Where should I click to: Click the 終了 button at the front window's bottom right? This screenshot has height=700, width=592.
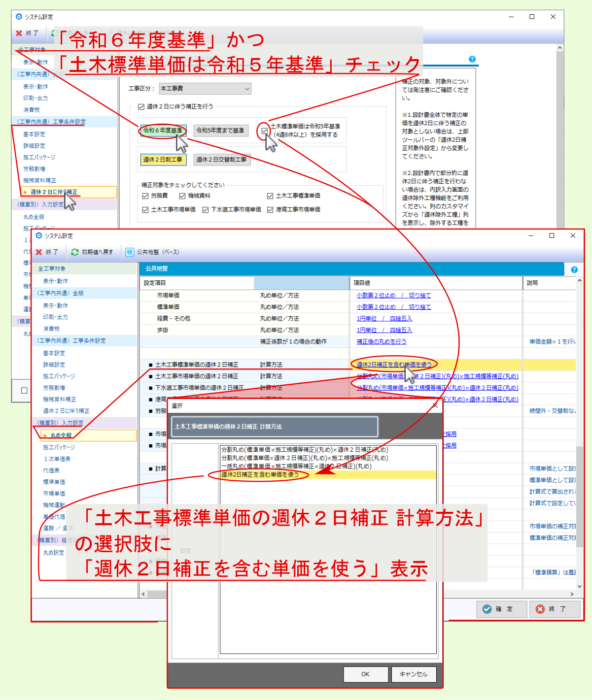pyautogui.click(x=555, y=609)
